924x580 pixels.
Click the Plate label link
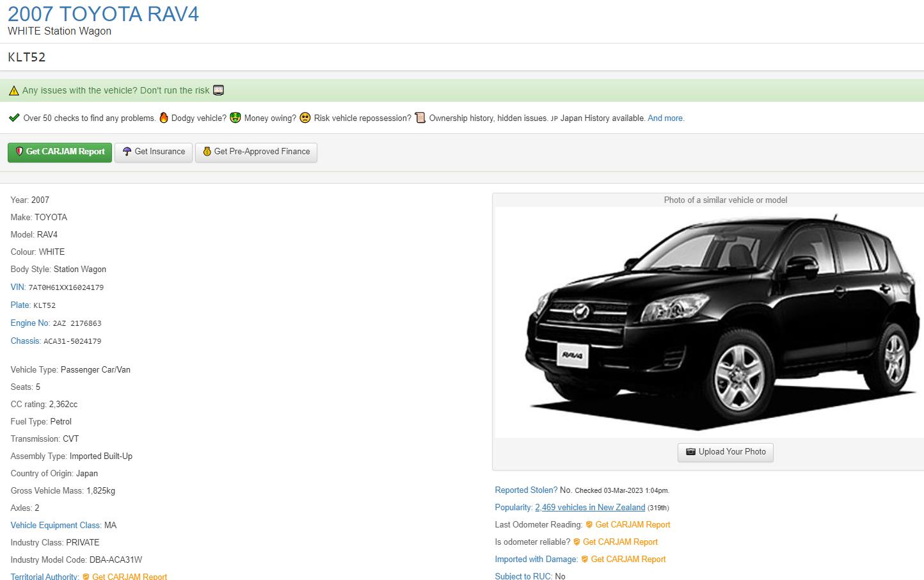tap(20, 305)
